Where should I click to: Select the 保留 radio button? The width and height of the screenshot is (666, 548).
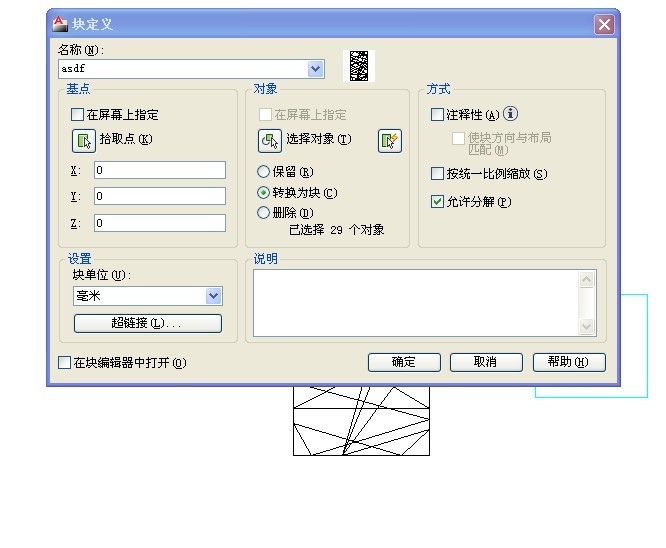[x=263, y=172]
